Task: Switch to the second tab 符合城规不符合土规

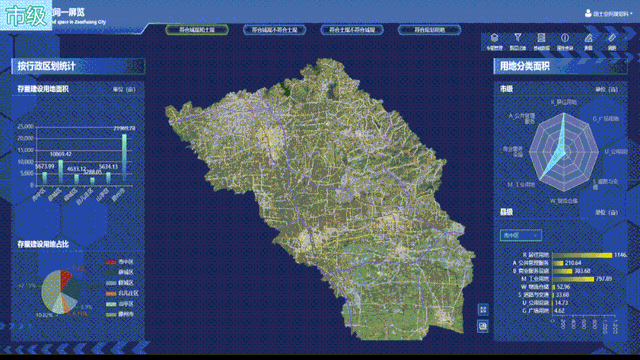Action: tap(274, 30)
